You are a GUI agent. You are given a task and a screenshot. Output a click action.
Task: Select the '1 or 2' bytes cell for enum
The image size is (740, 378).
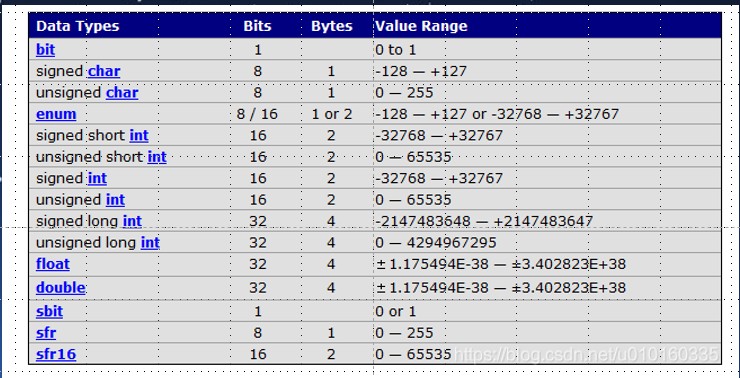(331, 114)
